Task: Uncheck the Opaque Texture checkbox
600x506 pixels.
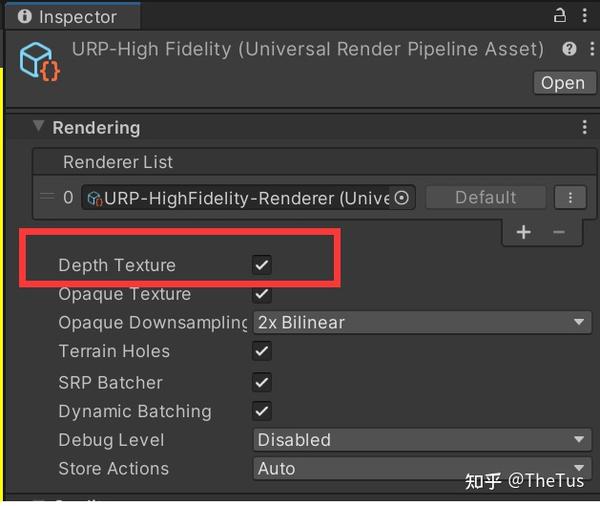Action: click(262, 294)
